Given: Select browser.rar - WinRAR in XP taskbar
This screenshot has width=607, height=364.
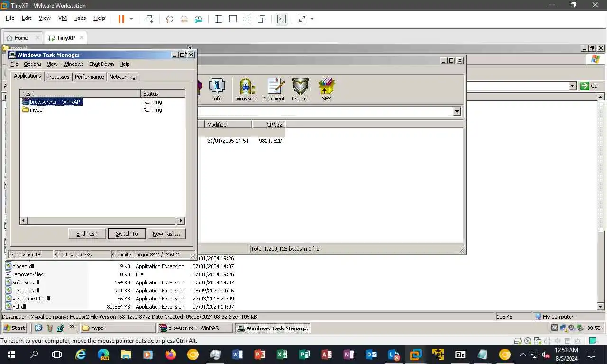Looking at the screenshot, I should pos(195,328).
